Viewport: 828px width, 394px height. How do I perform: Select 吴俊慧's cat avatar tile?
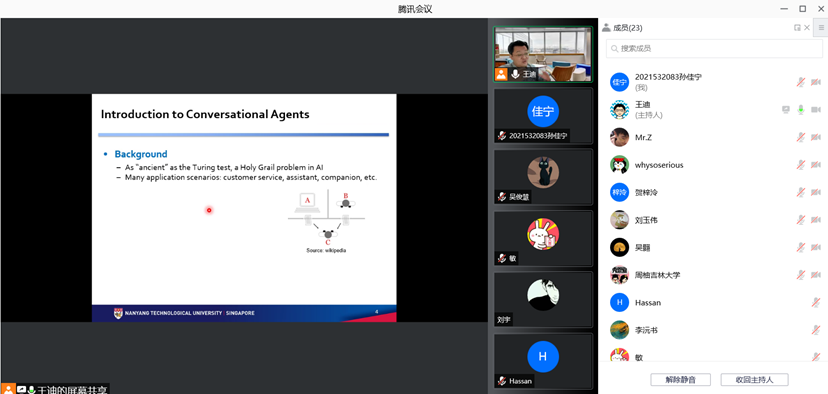point(543,177)
